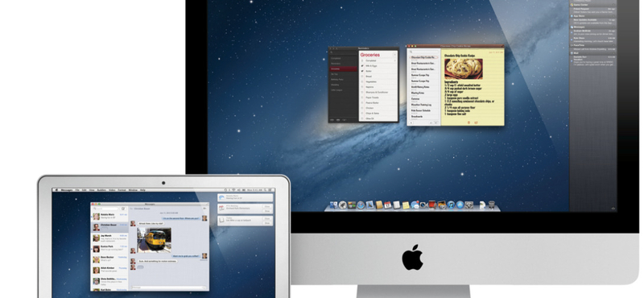Open Photo Booth icon in the dock
Image resolution: width=644 pixels, height=298 pixels.
pos(432,205)
